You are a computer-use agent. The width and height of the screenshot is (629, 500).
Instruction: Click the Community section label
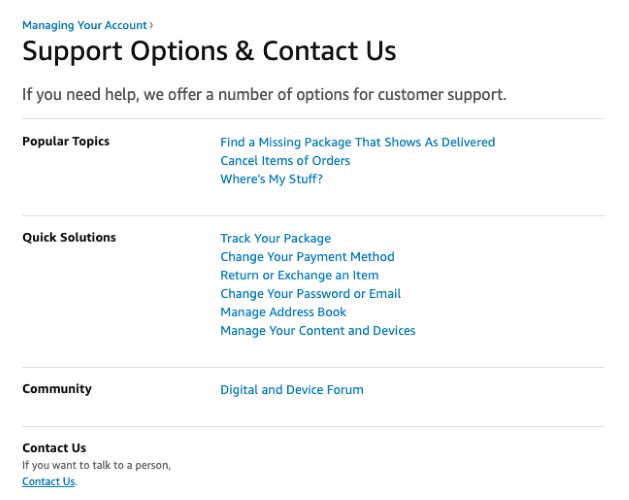click(x=57, y=388)
